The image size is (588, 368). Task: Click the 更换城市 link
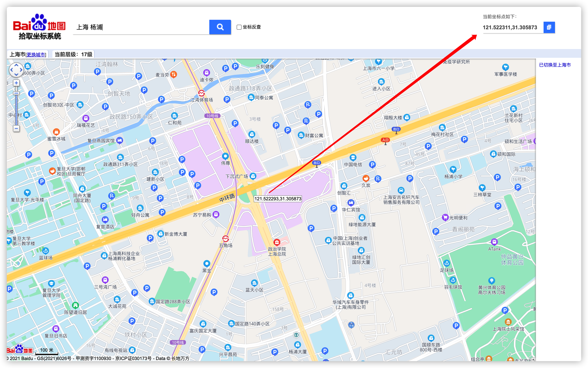[36, 55]
